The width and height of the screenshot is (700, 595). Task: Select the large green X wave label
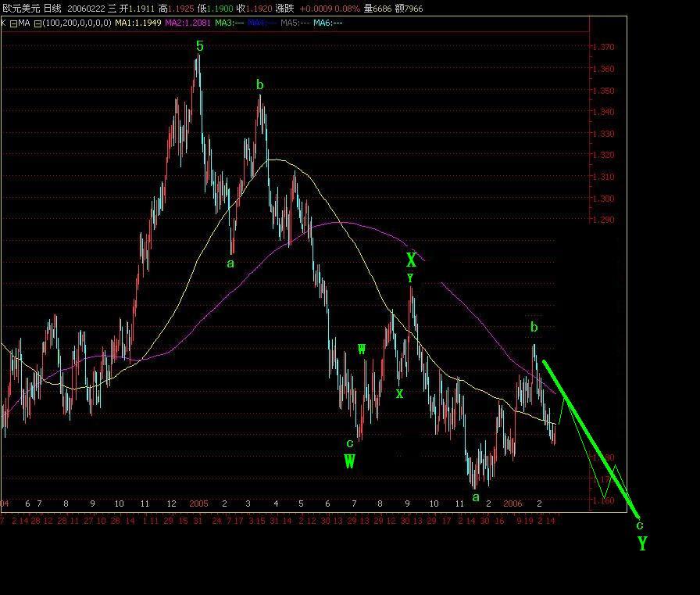(x=411, y=260)
